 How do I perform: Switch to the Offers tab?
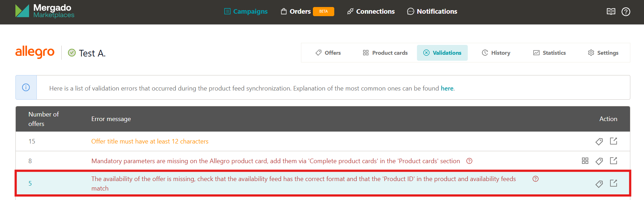coord(328,53)
